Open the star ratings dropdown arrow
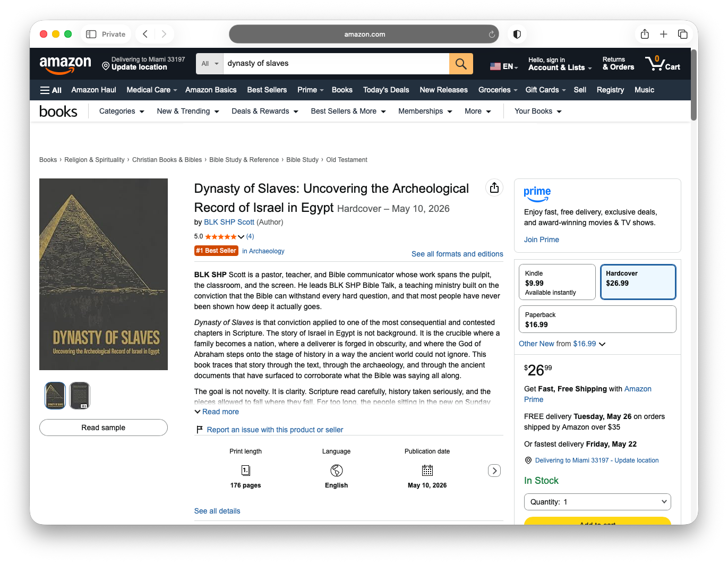 tap(241, 236)
